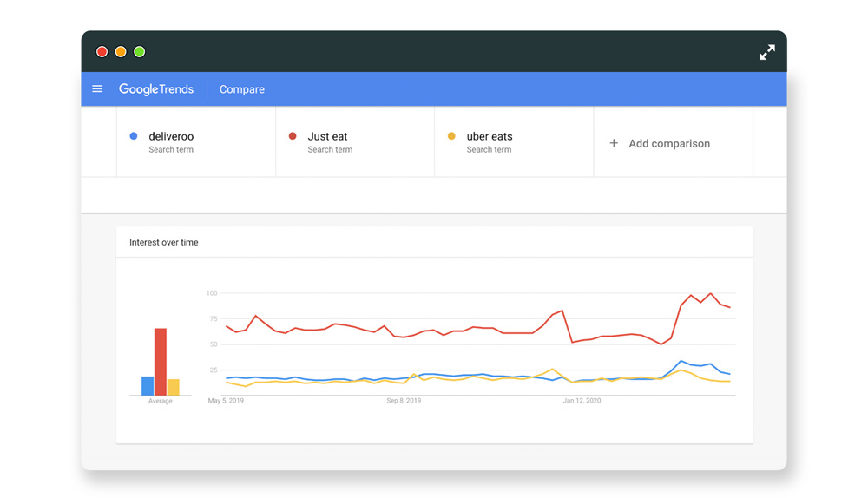The height and width of the screenshot is (498, 868).
Task: Click the blue average bar in chart
Action: coord(148,386)
